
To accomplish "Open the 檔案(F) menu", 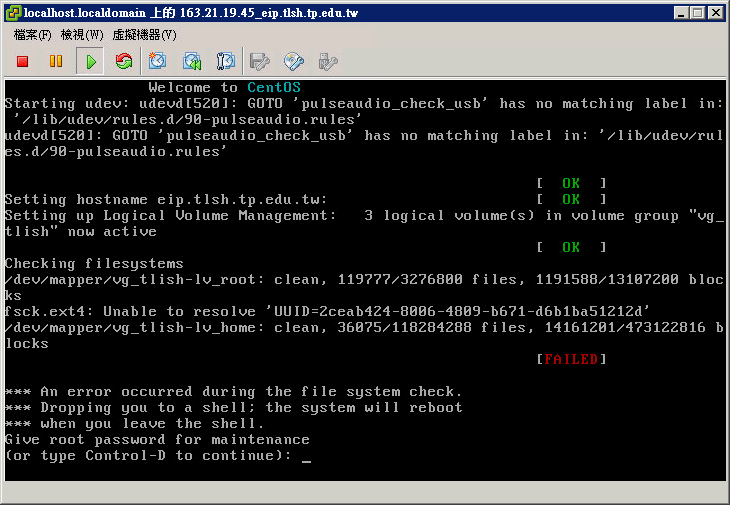I will click(x=32, y=35).
